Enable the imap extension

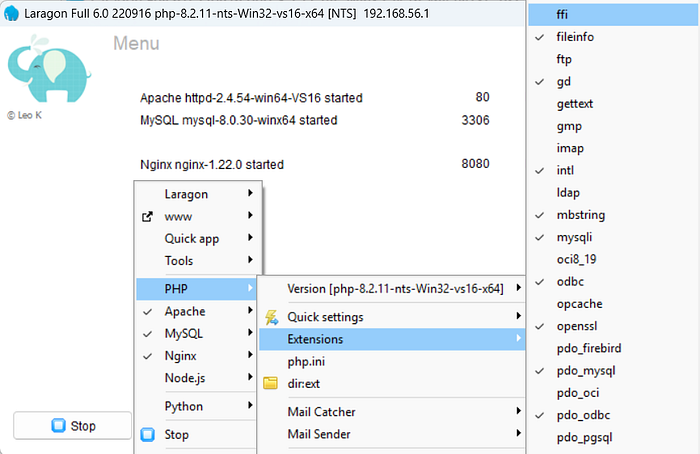click(613, 148)
